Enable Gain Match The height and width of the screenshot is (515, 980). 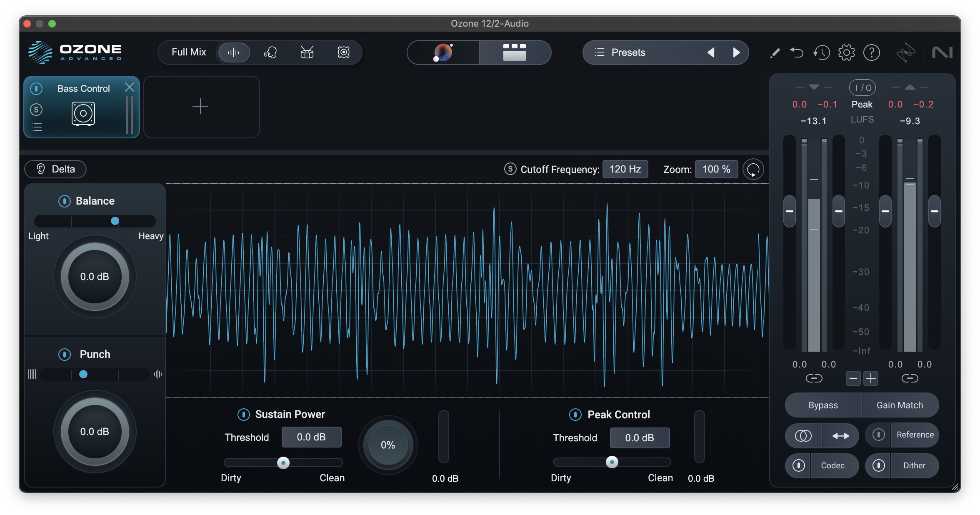tap(900, 405)
